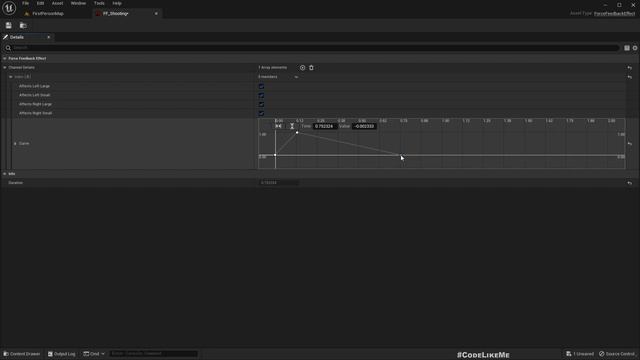This screenshot has width=640, height=360.
Task: Click the Duration value field
Action: pos(279,183)
